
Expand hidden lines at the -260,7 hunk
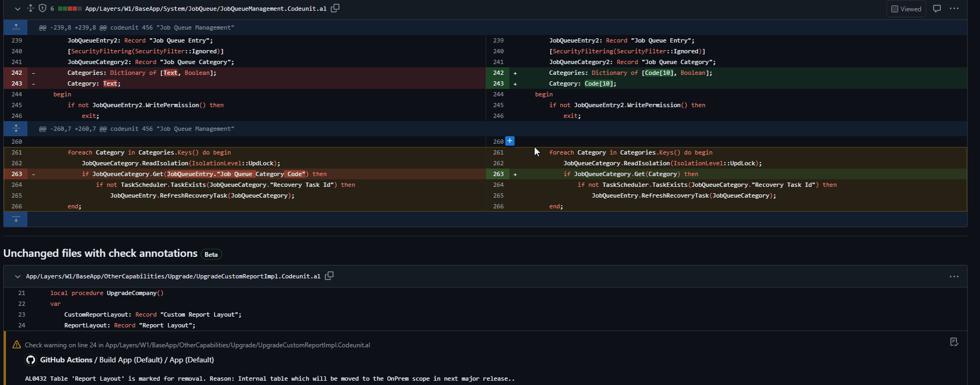(x=16, y=128)
